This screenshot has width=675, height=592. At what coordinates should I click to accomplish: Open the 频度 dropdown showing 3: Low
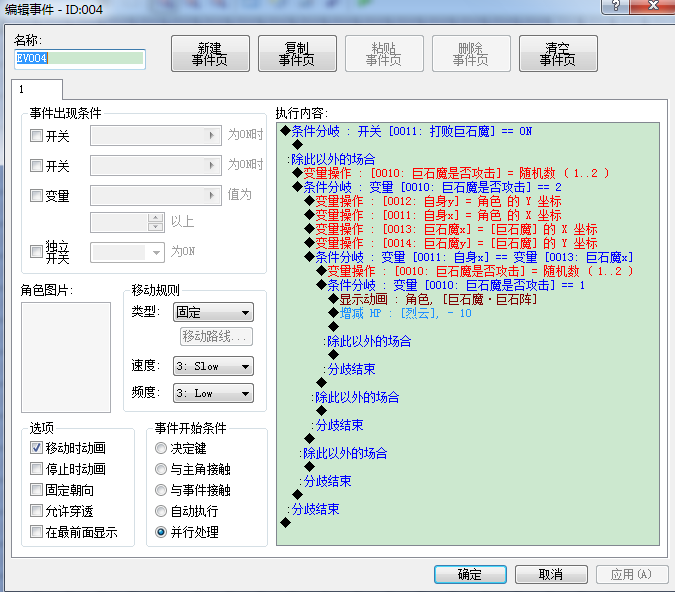[213, 393]
